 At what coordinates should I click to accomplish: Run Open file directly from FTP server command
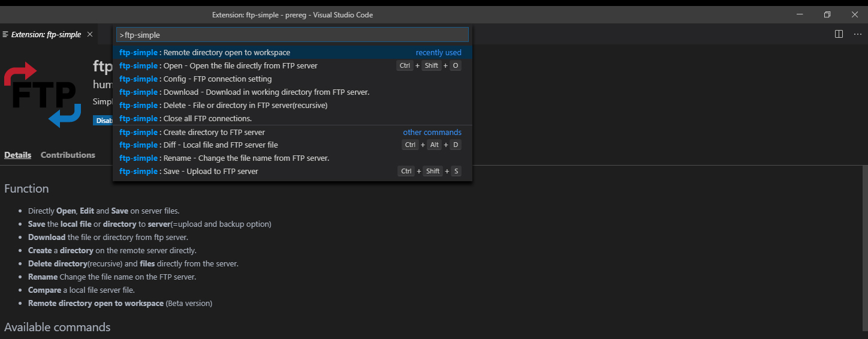point(293,66)
